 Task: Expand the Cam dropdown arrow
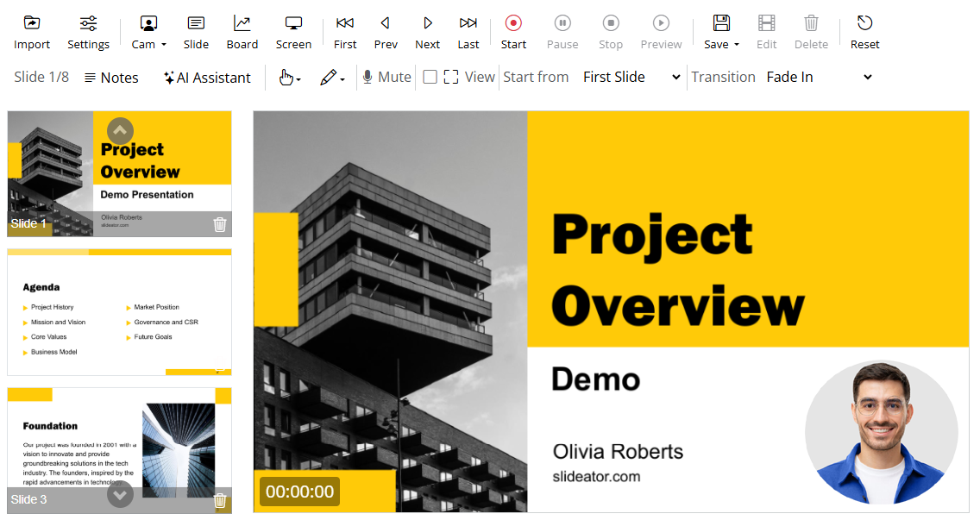coord(164,44)
